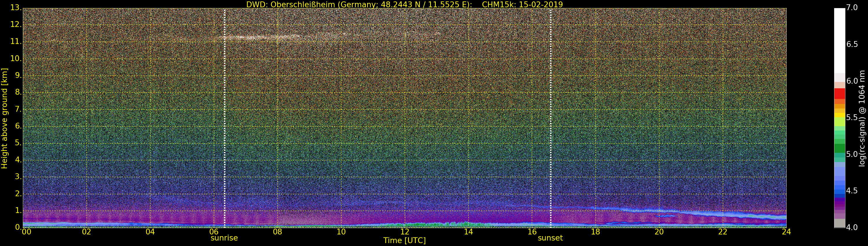
Task: Select the red band in the colorbar
Action: 839,93
